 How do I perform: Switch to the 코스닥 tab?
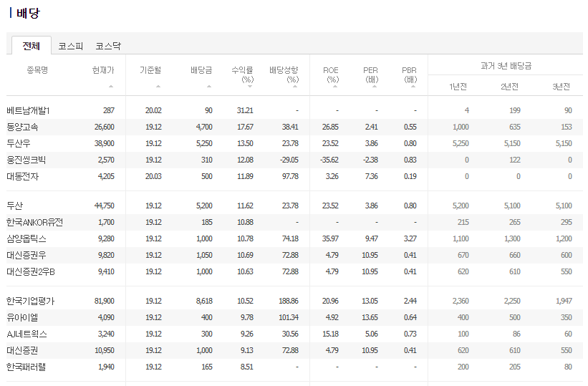coord(108,46)
